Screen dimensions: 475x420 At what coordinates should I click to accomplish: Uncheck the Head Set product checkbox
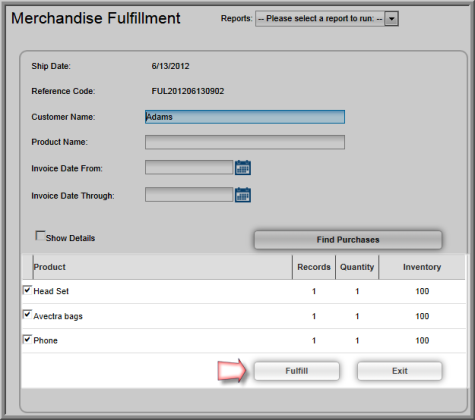pyautogui.click(x=27, y=290)
